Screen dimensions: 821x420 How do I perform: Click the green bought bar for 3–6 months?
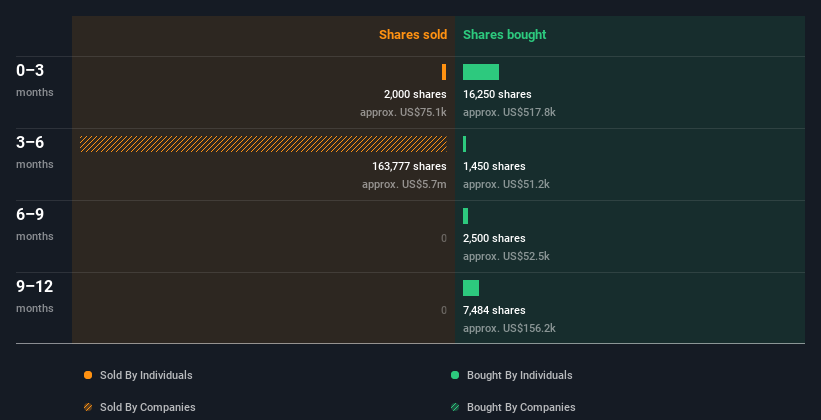[464, 144]
